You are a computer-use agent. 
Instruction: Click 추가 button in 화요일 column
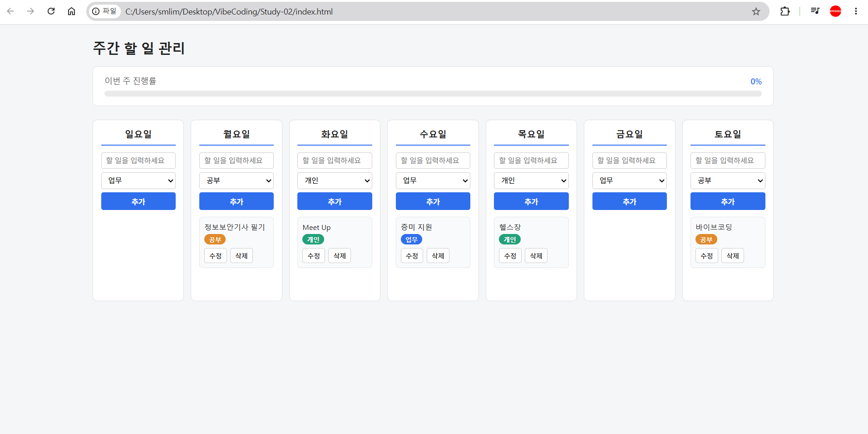pyautogui.click(x=335, y=201)
